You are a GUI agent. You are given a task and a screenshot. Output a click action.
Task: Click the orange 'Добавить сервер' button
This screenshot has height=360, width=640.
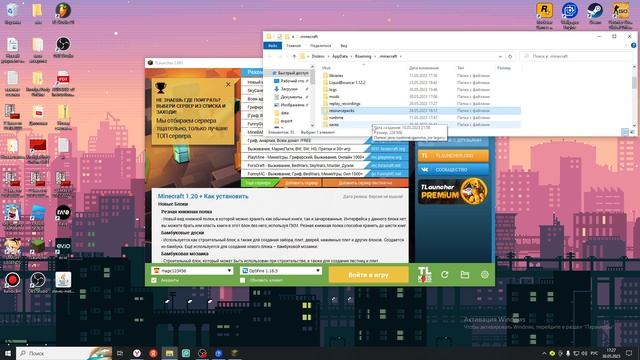(301, 183)
